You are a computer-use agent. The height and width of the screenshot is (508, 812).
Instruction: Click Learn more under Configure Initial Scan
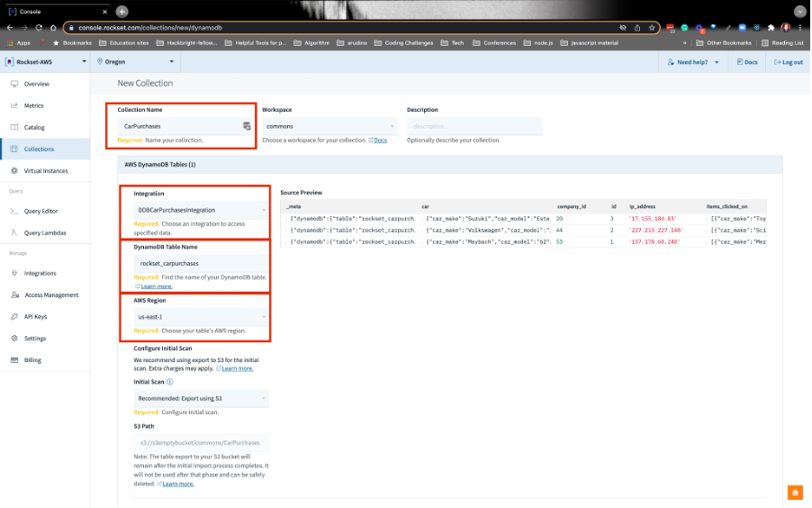237,368
